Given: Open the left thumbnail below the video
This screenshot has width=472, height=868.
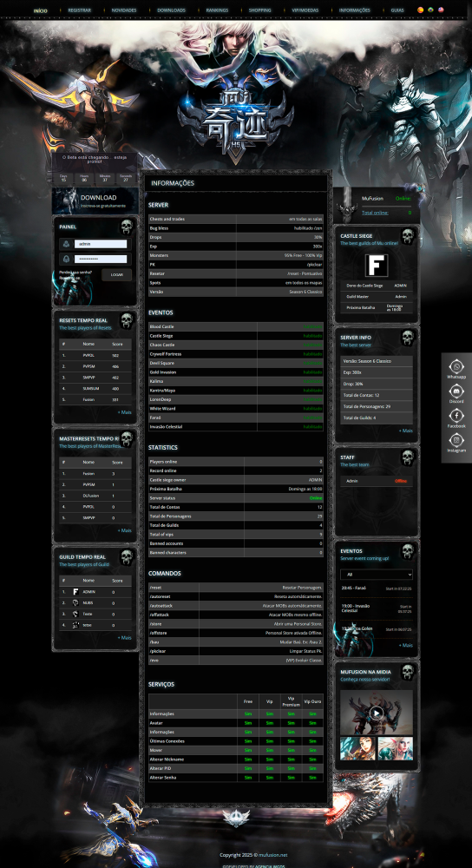Looking at the screenshot, I should click(x=357, y=748).
